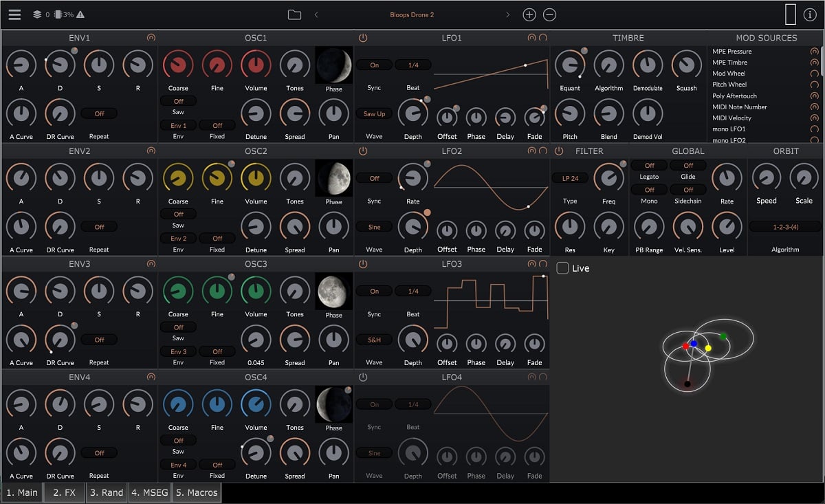Enable the Live checkbox
This screenshot has width=825, height=504.
(x=562, y=268)
